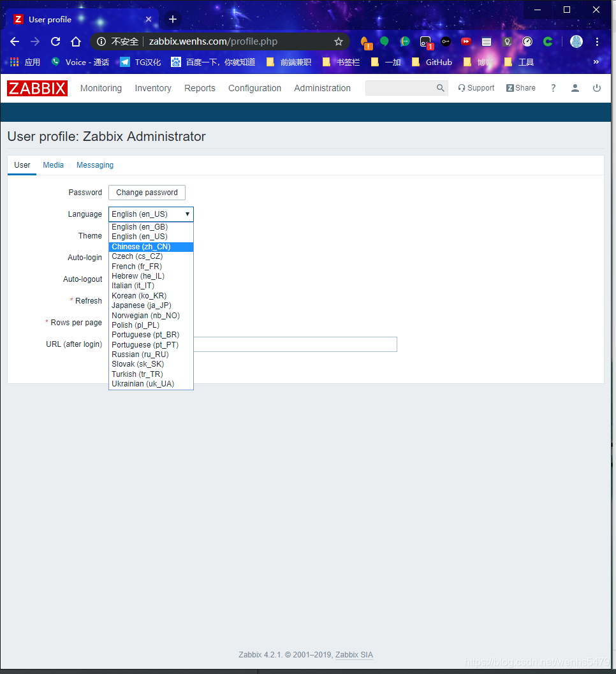Switch to the Media tab
This screenshot has height=674, width=616.
click(54, 165)
